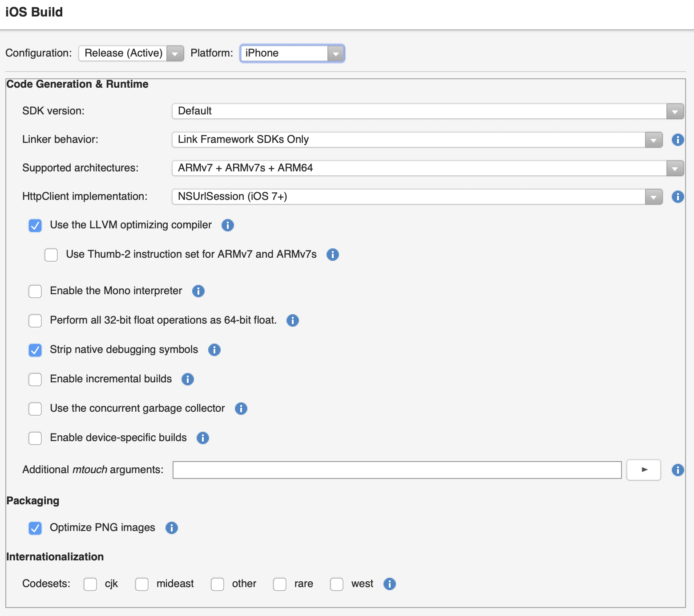Check Enable device-specific builds
The image size is (694, 616).
click(x=35, y=438)
